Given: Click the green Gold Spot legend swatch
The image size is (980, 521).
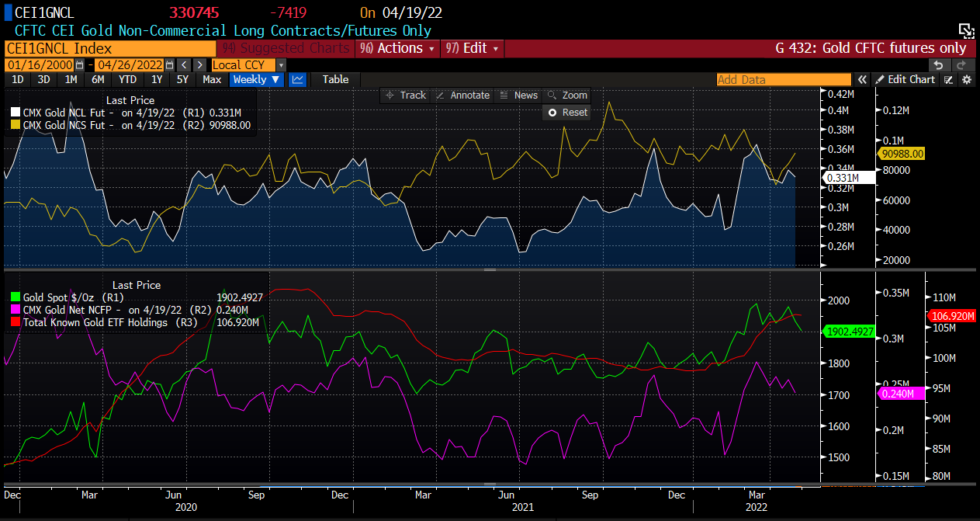Looking at the screenshot, I should click(x=16, y=297).
